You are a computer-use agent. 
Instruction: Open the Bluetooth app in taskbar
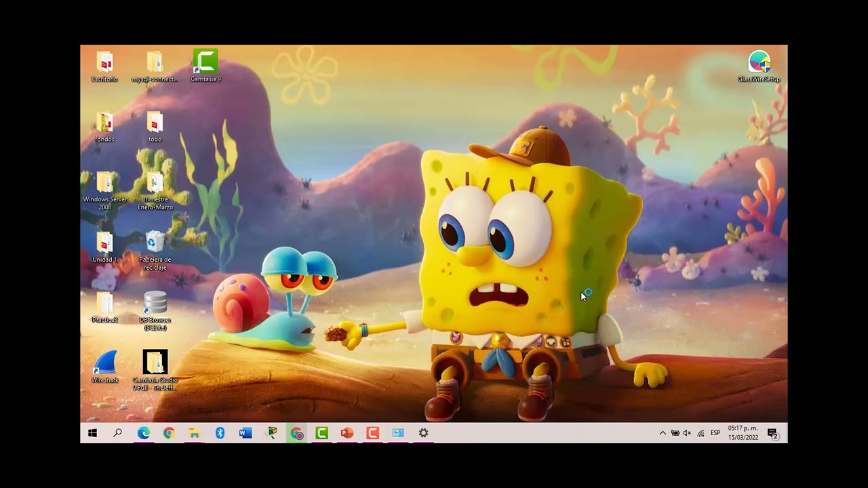coord(220,433)
